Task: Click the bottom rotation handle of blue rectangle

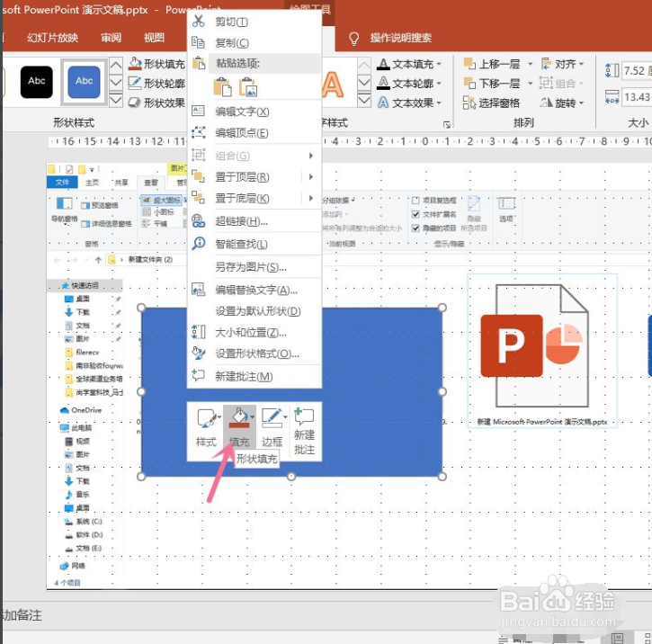Action: pos(291,477)
